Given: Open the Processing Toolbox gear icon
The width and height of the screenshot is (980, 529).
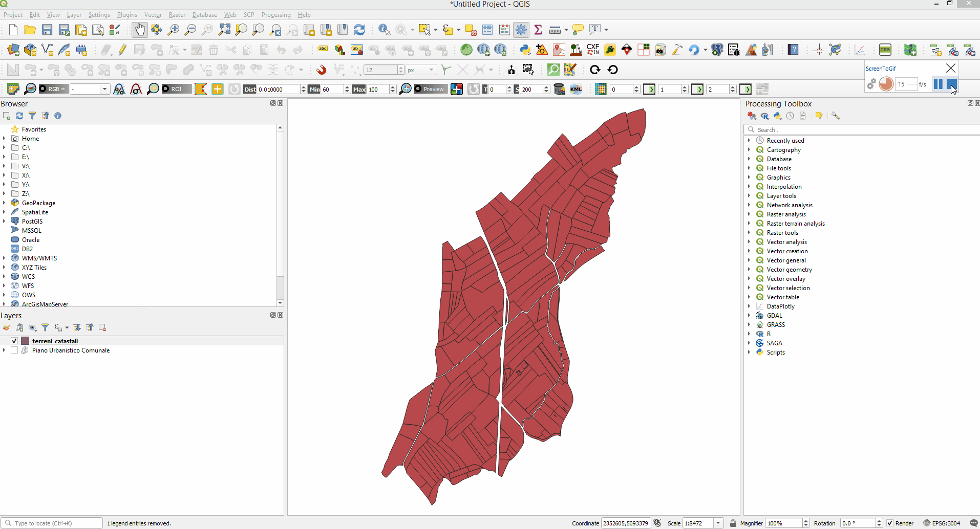Looking at the screenshot, I should pos(521,30).
